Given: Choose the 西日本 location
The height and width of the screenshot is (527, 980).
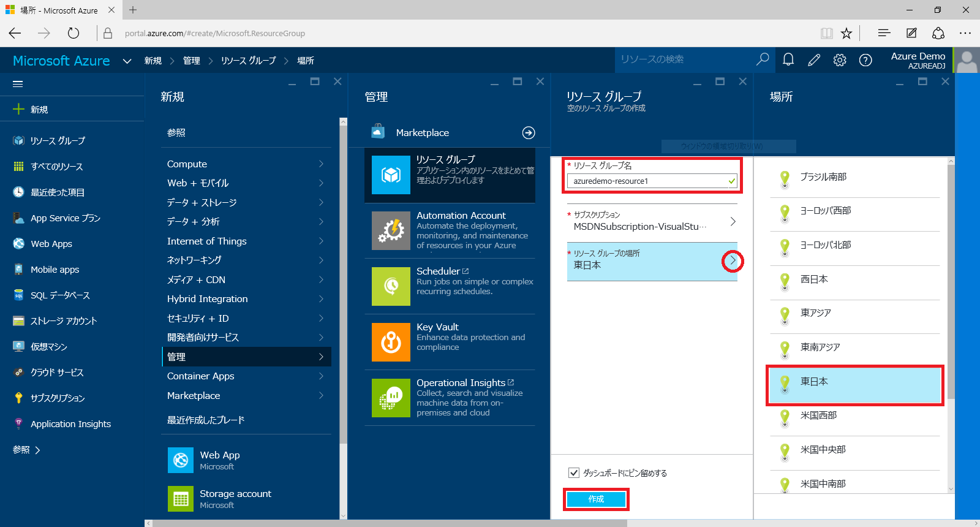Looking at the screenshot, I should tap(854, 282).
